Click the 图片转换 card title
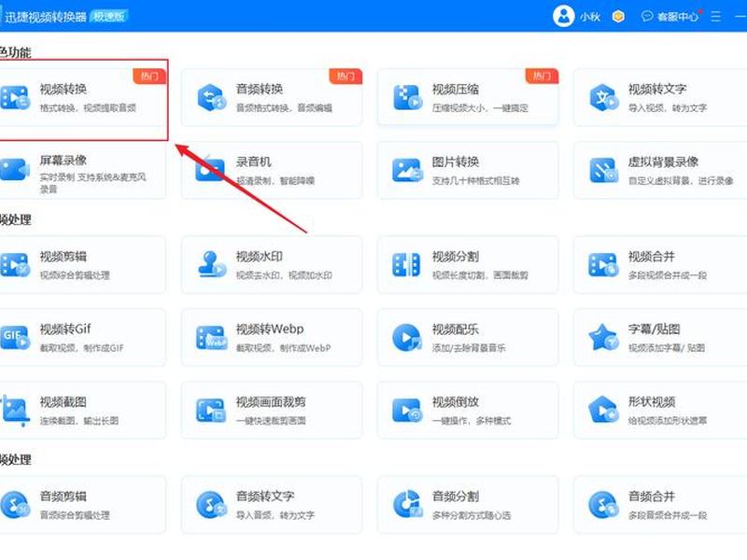The height and width of the screenshot is (560, 747). 456,161
